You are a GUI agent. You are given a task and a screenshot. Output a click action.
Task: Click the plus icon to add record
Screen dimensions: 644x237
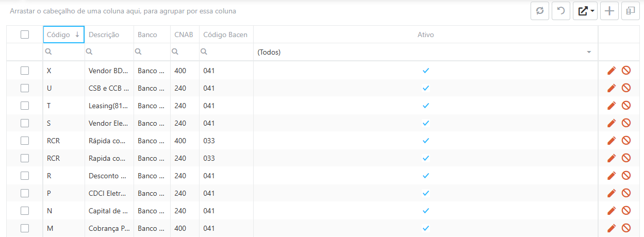609,11
